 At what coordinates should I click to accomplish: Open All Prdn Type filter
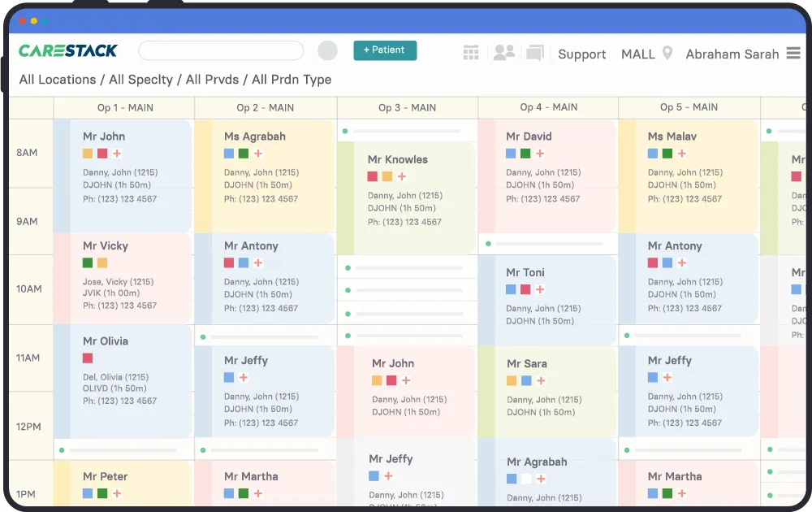point(292,80)
